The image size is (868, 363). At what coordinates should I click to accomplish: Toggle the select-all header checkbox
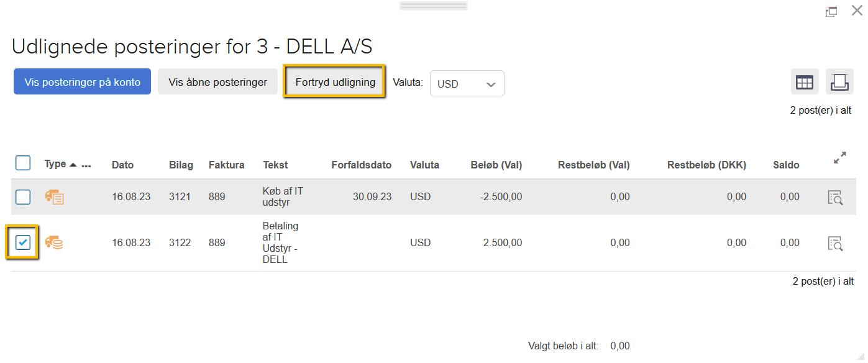(x=23, y=163)
